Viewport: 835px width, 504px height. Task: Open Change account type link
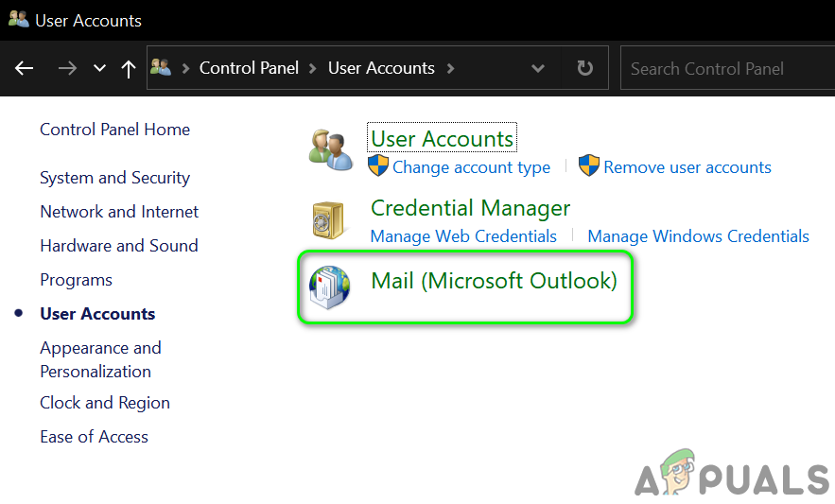click(x=471, y=167)
